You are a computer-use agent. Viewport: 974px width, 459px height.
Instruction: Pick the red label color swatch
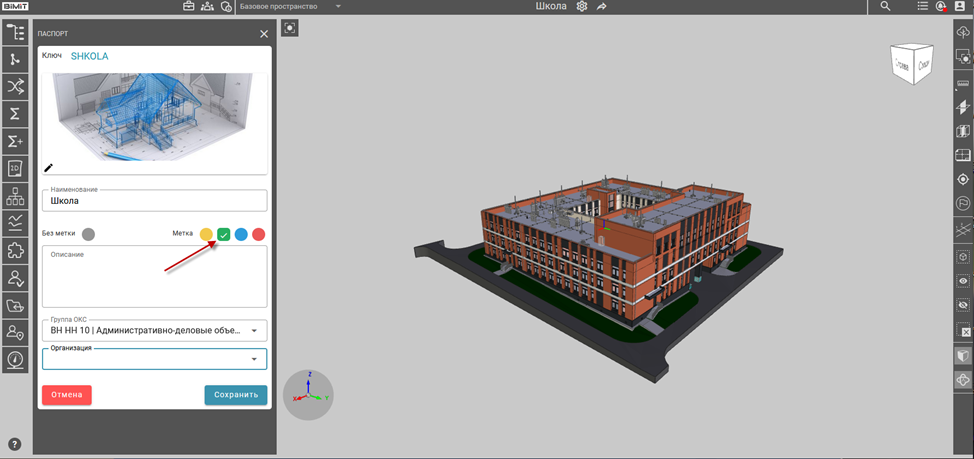tap(258, 234)
